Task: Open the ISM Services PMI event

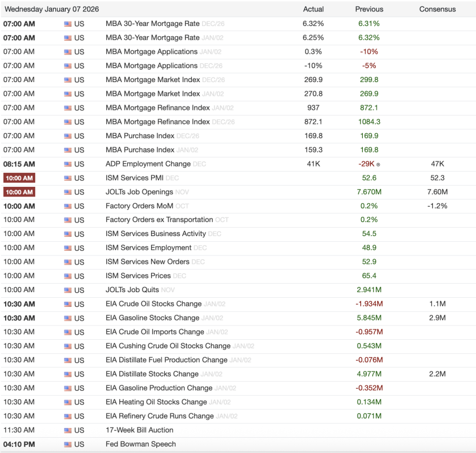Action: click(135, 178)
